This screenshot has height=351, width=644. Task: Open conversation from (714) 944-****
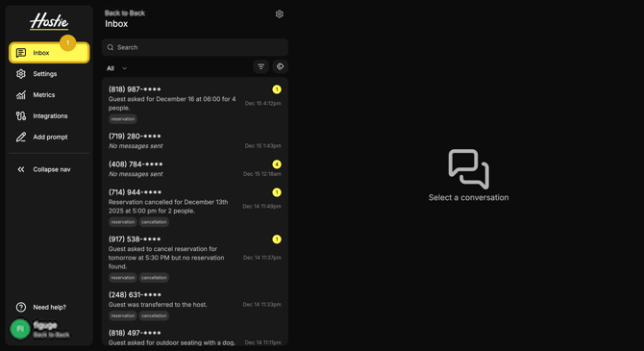coord(195,207)
